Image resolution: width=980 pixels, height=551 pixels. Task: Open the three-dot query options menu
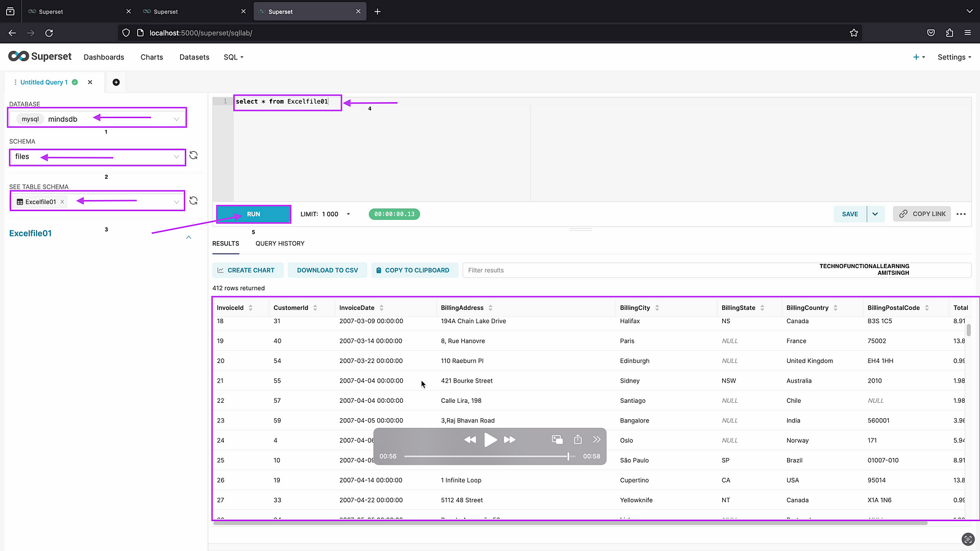(x=961, y=214)
